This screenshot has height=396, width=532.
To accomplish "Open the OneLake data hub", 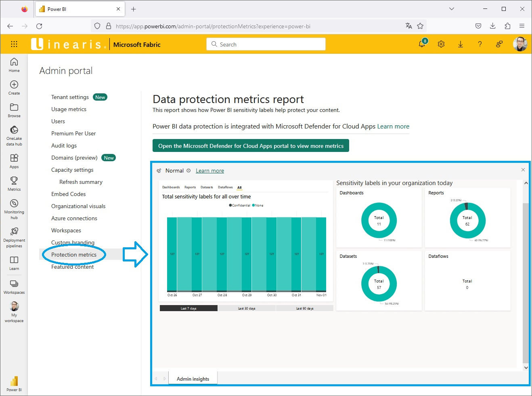I will 14,133.
